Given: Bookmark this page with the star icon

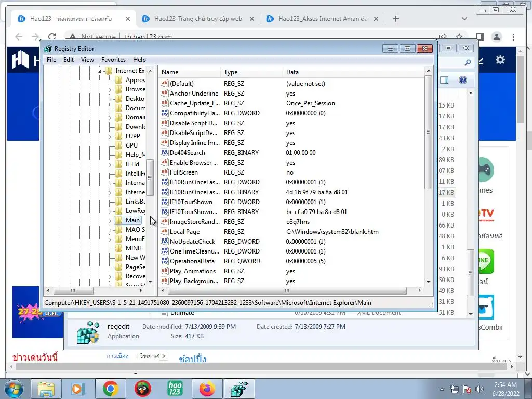Looking at the screenshot, I should point(459,37).
